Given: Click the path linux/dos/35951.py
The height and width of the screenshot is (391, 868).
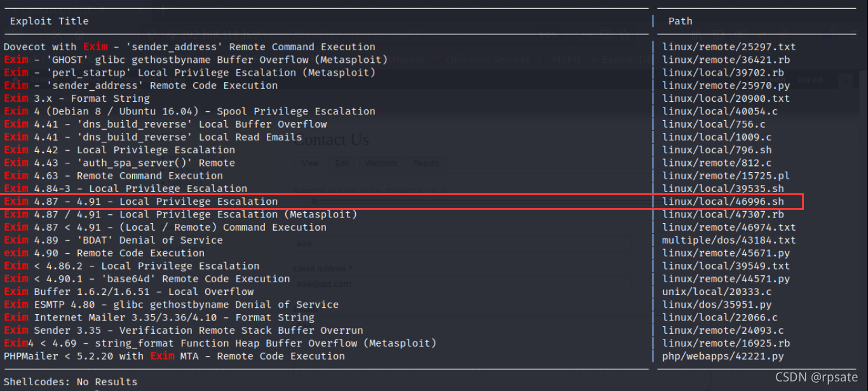Looking at the screenshot, I should (x=717, y=305).
